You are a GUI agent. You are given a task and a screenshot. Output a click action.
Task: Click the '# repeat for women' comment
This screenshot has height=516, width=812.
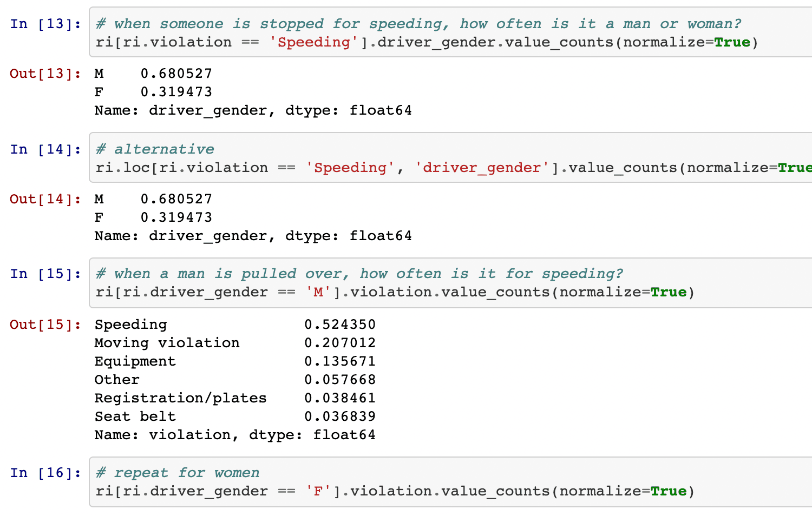coord(178,473)
